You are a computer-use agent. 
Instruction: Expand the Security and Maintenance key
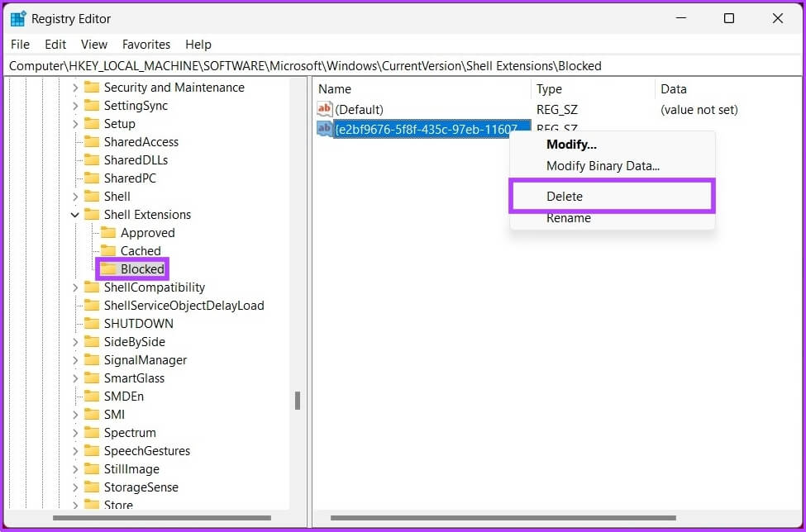(x=75, y=88)
